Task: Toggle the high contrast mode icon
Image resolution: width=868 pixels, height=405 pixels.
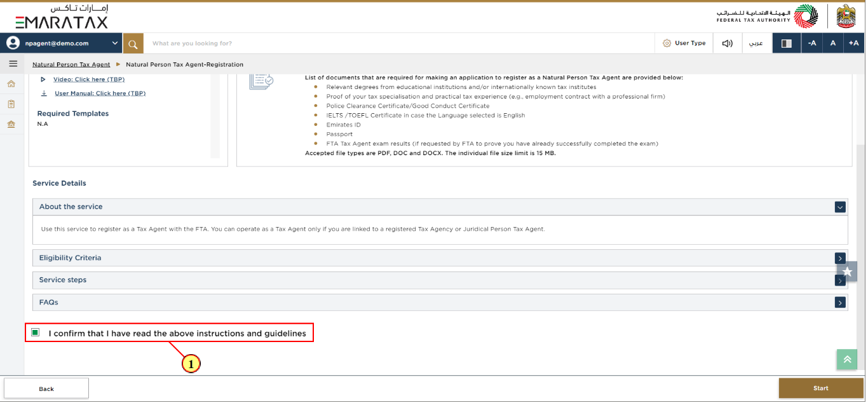Action: 787,43
